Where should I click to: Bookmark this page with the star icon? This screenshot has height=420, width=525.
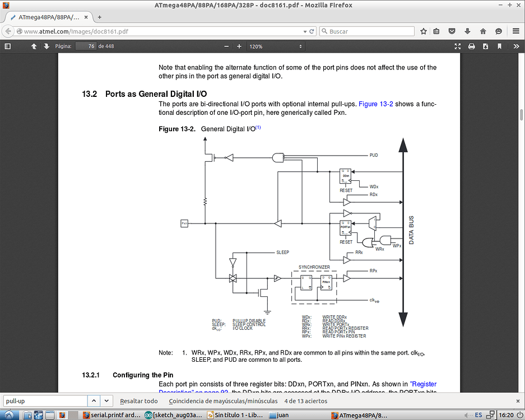(423, 31)
